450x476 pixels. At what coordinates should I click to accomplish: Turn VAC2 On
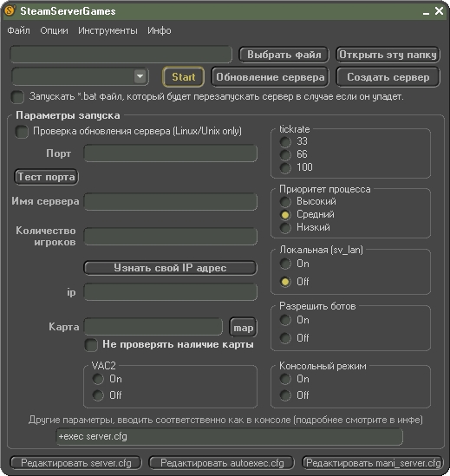point(98,379)
